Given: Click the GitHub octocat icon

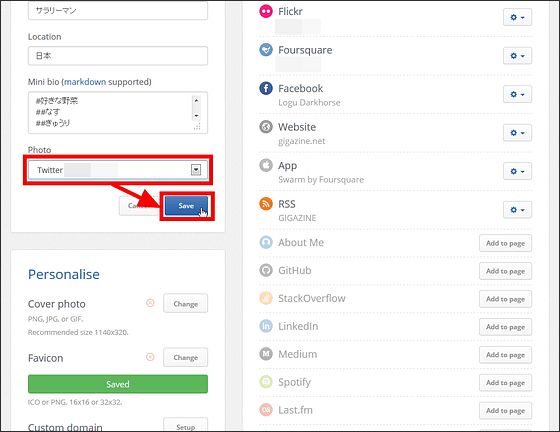Looking at the screenshot, I should pyautogui.click(x=266, y=270).
